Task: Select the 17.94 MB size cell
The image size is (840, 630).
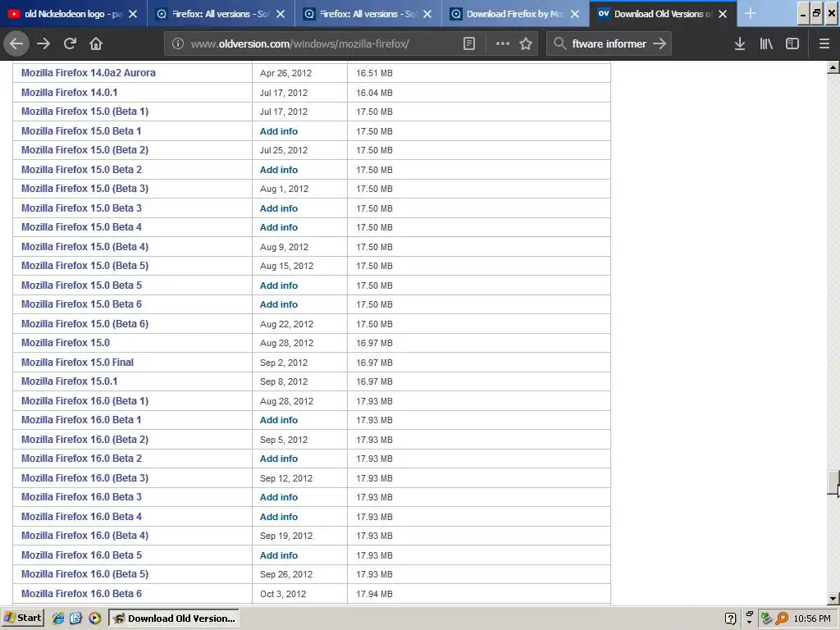Action: click(374, 594)
